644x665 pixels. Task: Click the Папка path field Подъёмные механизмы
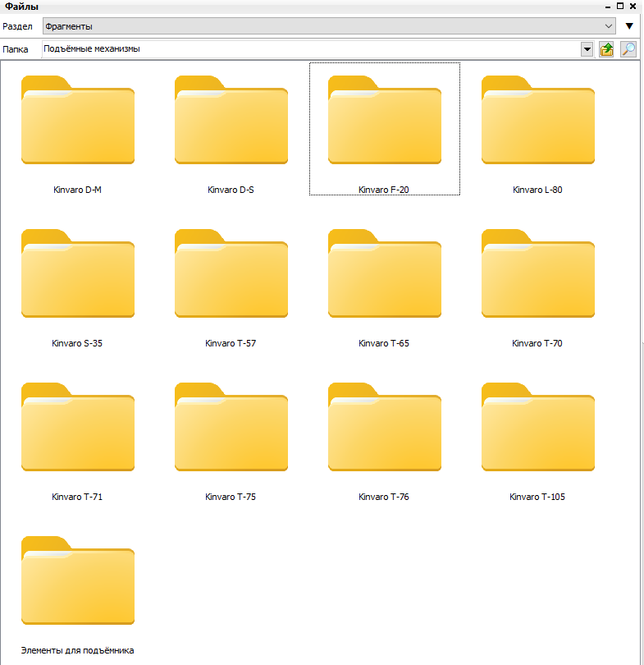(x=311, y=49)
